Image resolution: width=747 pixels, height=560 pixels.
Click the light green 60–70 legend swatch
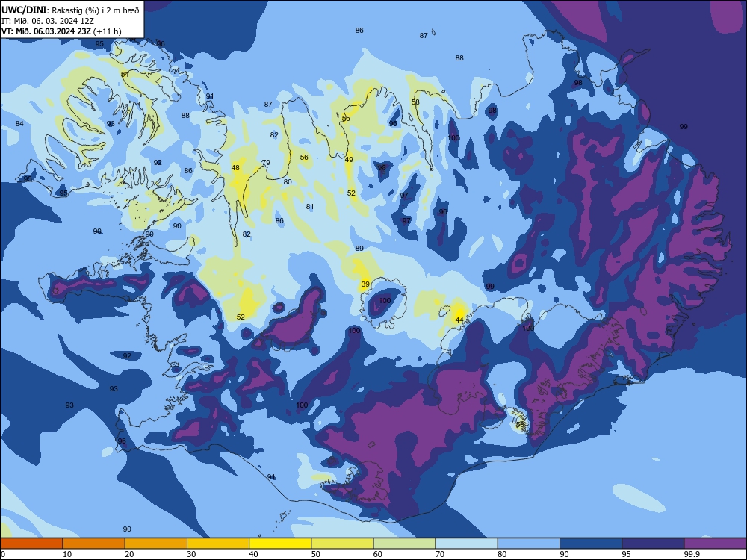[x=404, y=544]
